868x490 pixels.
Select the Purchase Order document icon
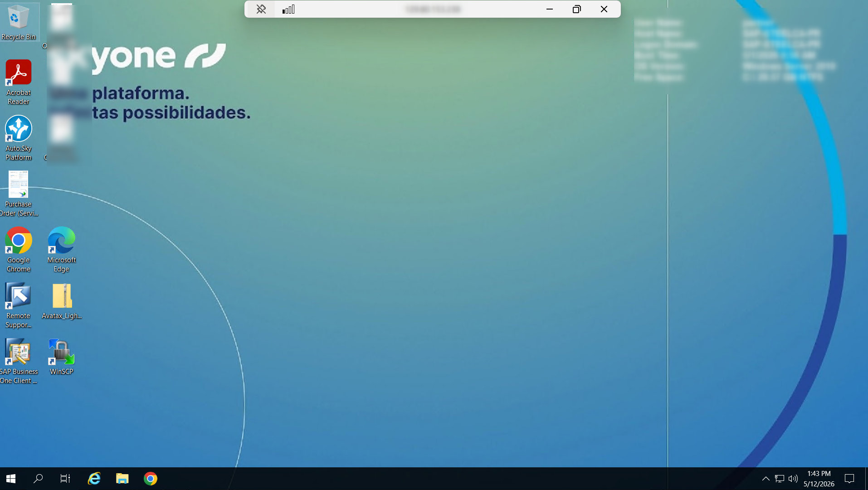[19, 194]
